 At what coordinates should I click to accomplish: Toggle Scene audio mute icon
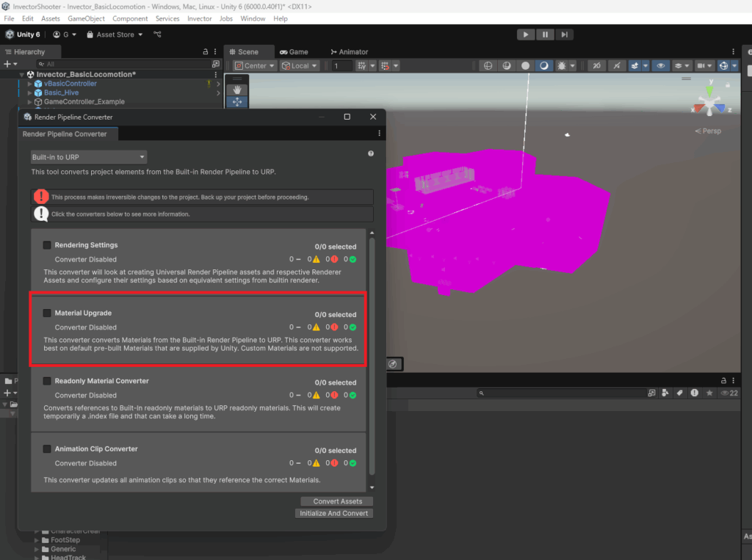pos(617,65)
